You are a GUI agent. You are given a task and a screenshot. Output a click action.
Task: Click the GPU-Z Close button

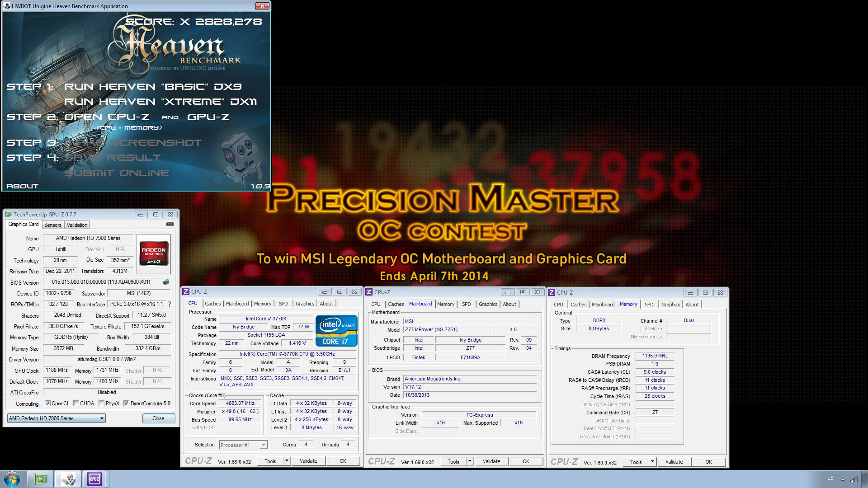coord(158,418)
